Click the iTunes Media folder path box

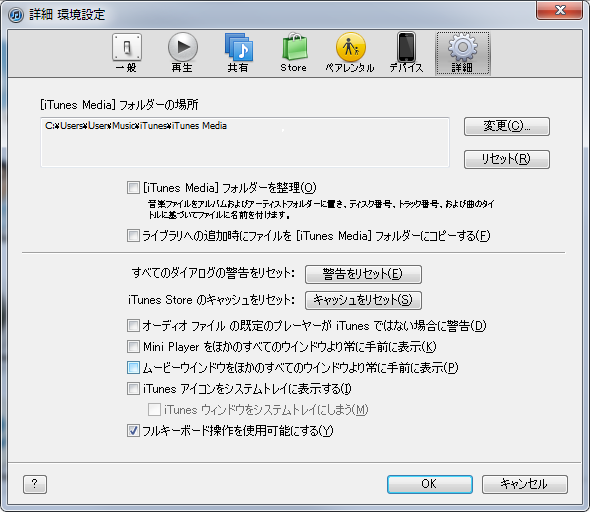coord(245,142)
